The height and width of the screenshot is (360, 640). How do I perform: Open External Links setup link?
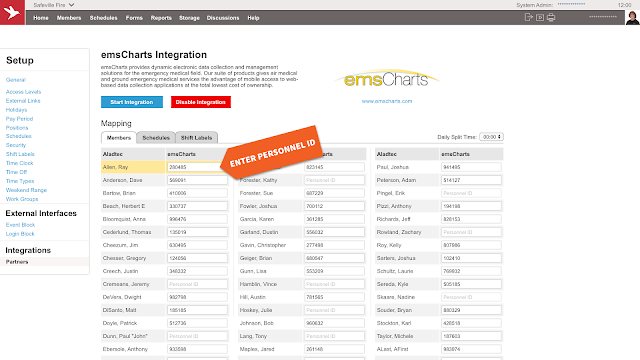click(23, 101)
